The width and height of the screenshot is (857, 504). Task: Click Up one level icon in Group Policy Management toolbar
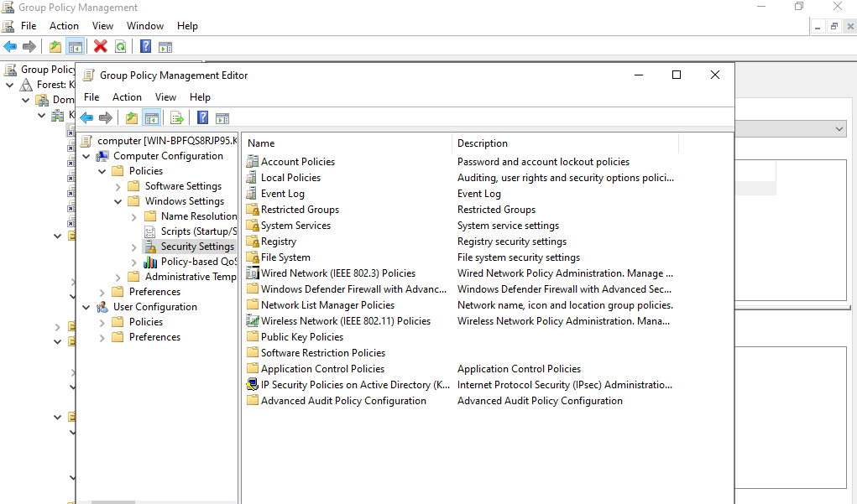tap(55, 46)
